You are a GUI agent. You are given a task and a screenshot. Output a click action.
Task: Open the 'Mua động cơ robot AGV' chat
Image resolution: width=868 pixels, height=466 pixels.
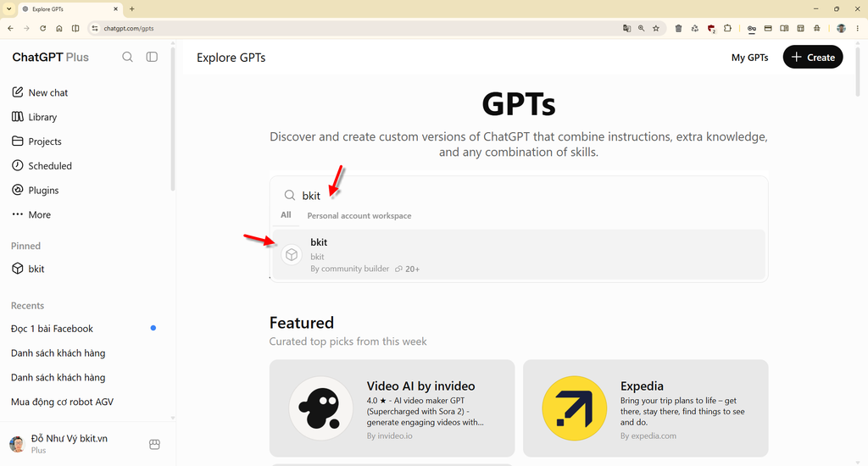tap(62, 402)
